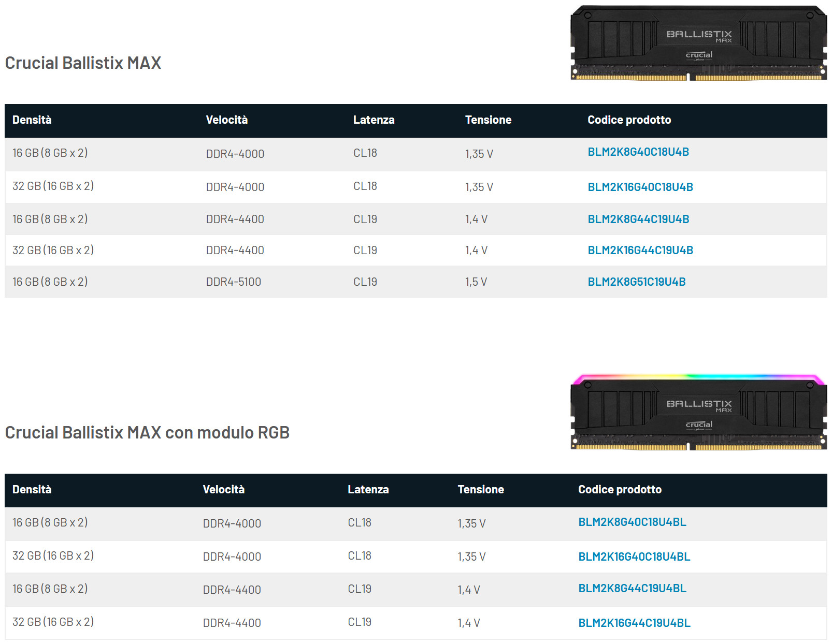
Task: Open product link BLM2K8G44C19U4B
Action: tap(638, 219)
